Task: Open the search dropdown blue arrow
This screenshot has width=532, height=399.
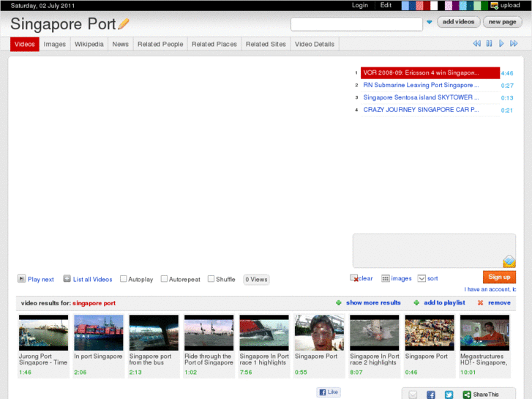Action: (430, 22)
